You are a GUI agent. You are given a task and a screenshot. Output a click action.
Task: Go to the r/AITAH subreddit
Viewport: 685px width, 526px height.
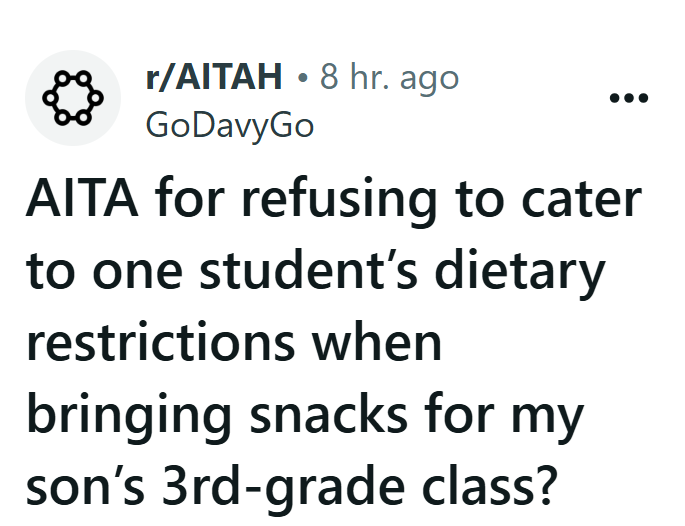pyautogui.click(x=213, y=78)
